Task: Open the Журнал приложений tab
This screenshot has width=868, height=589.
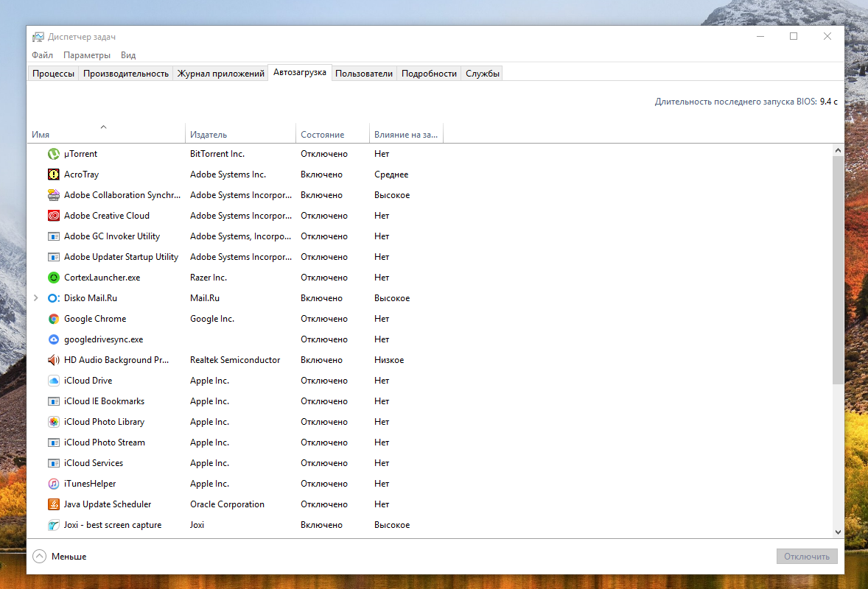Action: [x=220, y=74]
